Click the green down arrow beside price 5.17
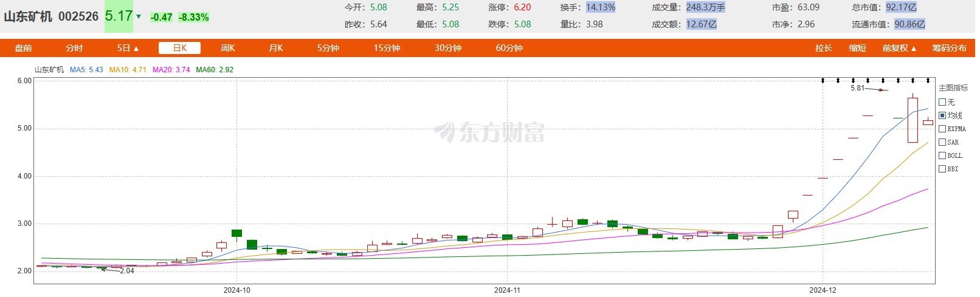 click(139, 17)
